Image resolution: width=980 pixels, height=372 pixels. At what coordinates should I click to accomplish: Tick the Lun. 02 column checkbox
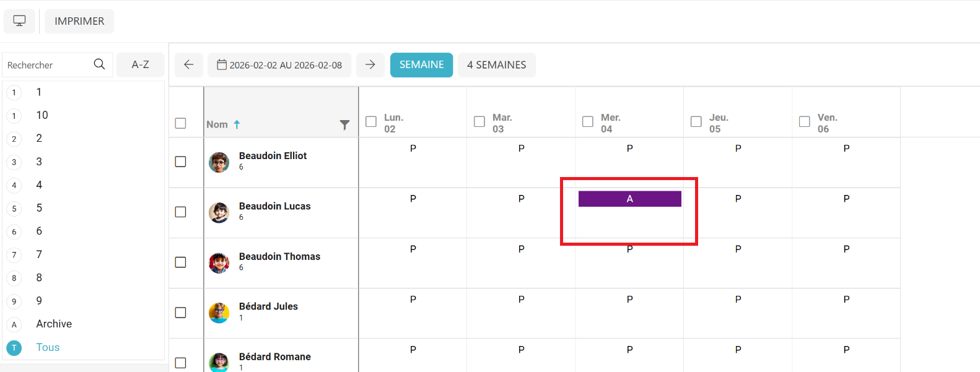371,122
